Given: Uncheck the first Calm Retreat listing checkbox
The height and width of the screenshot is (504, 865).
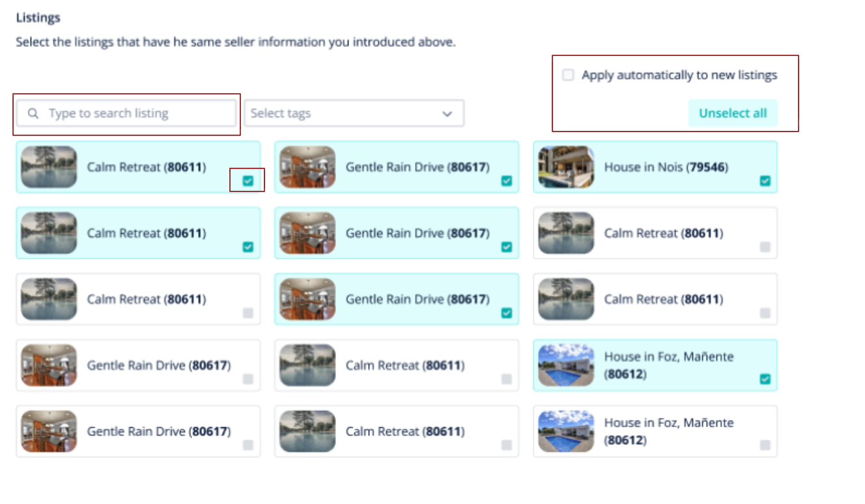Looking at the screenshot, I should tap(248, 181).
